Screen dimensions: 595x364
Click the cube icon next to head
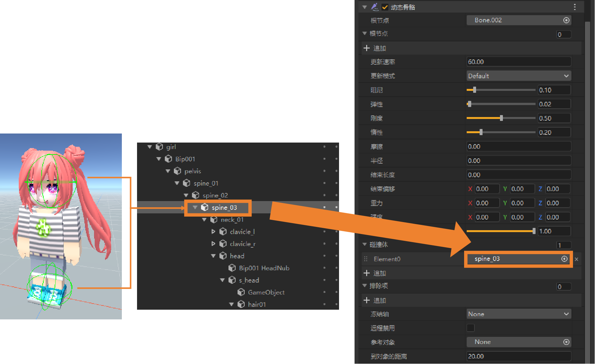point(223,256)
